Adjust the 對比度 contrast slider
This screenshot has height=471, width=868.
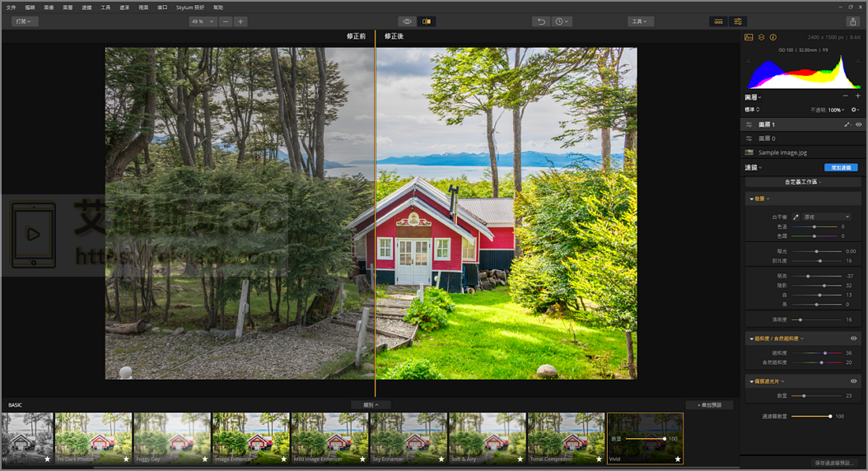point(816,261)
